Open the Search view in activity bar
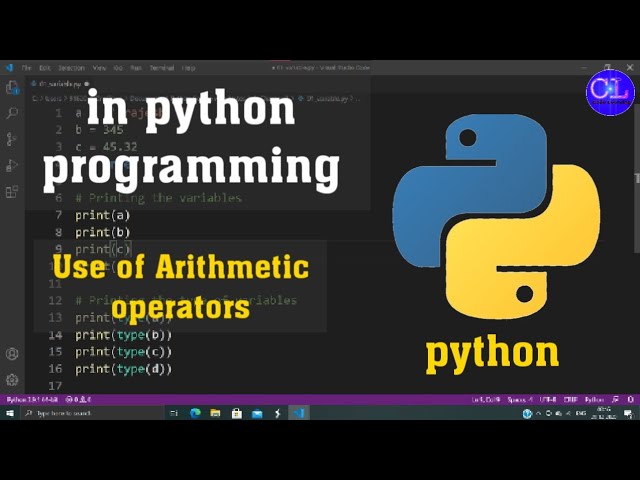 [x=12, y=113]
